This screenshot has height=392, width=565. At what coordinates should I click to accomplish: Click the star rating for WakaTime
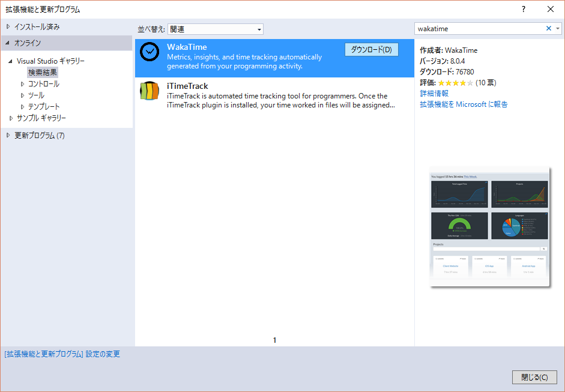coord(456,83)
